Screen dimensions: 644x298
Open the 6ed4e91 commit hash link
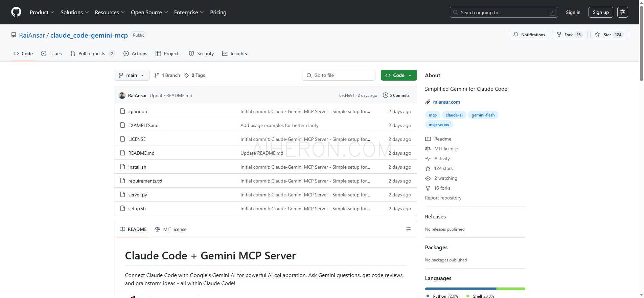pos(347,95)
